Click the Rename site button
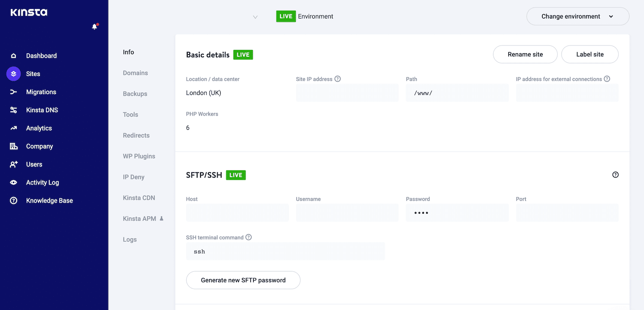Image resolution: width=644 pixels, height=310 pixels. click(525, 54)
